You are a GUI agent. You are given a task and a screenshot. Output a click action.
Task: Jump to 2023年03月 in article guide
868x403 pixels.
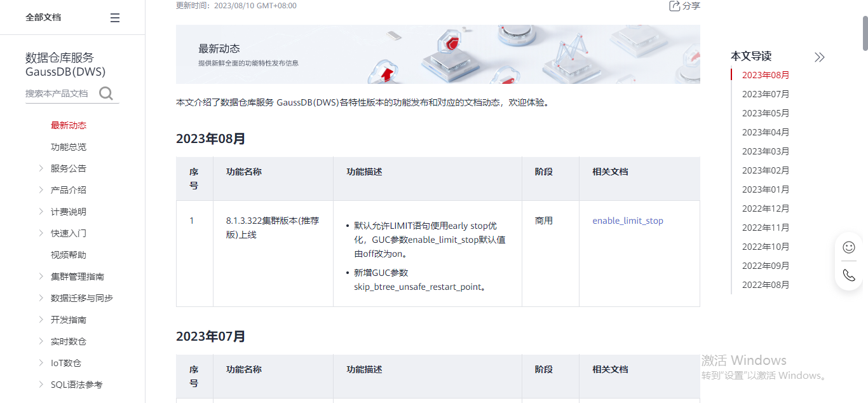click(x=766, y=151)
